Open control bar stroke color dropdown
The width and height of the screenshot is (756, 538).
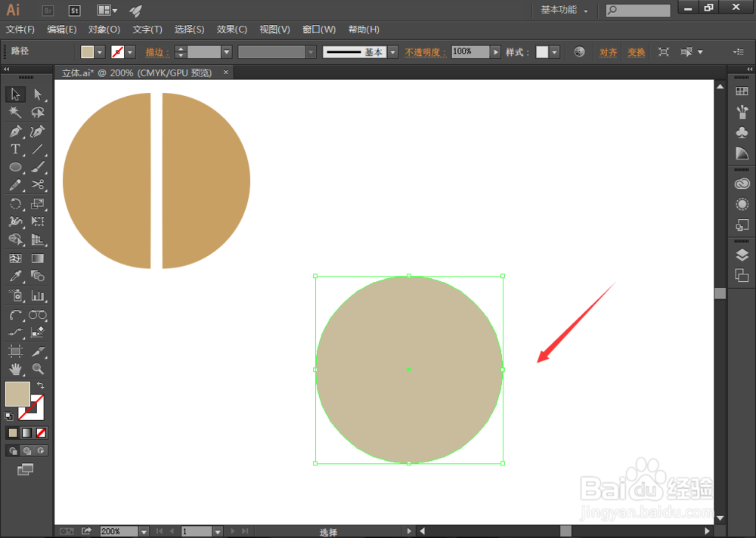point(130,51)
